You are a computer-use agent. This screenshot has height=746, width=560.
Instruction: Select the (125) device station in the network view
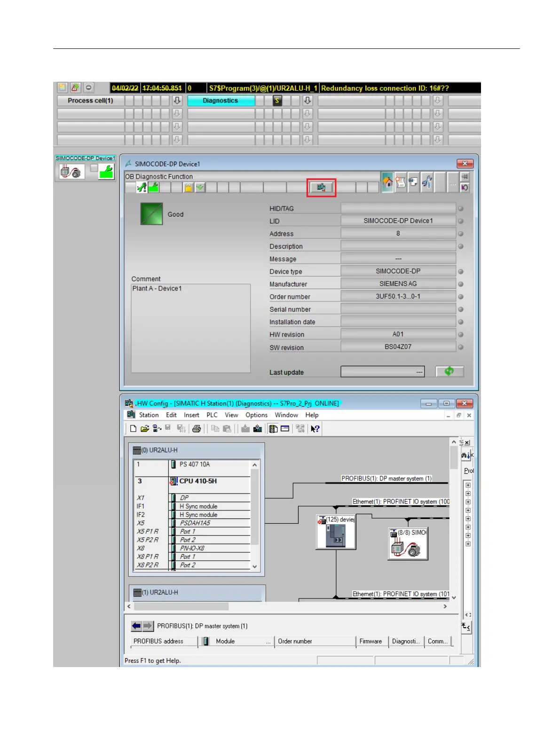[336, 532]
